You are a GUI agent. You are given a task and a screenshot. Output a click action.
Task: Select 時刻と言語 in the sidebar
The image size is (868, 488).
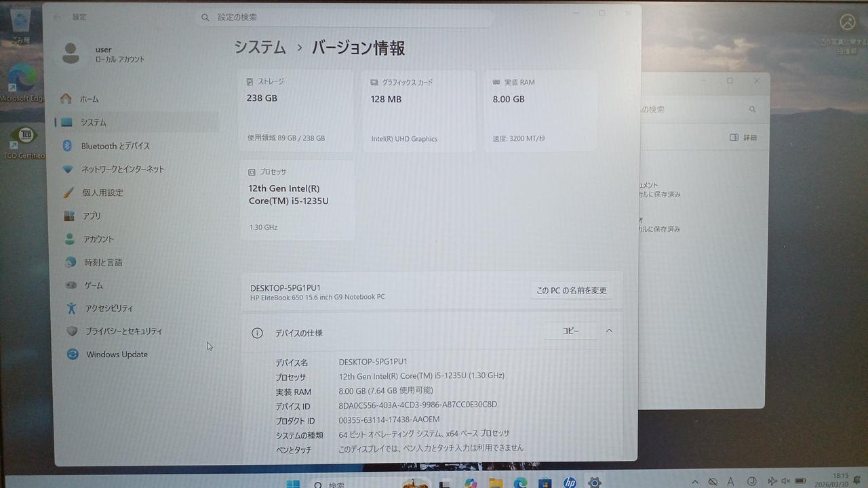tap(103, 262)
